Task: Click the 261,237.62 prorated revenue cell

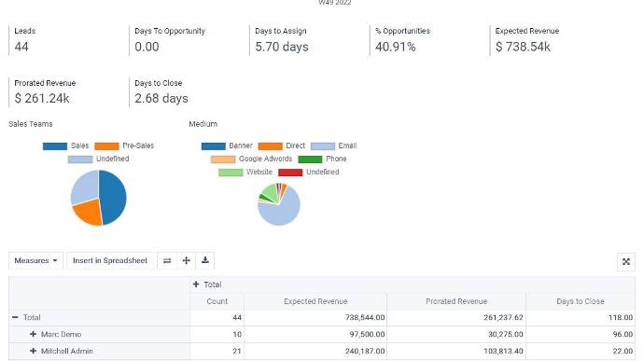Action: (456, 317)
